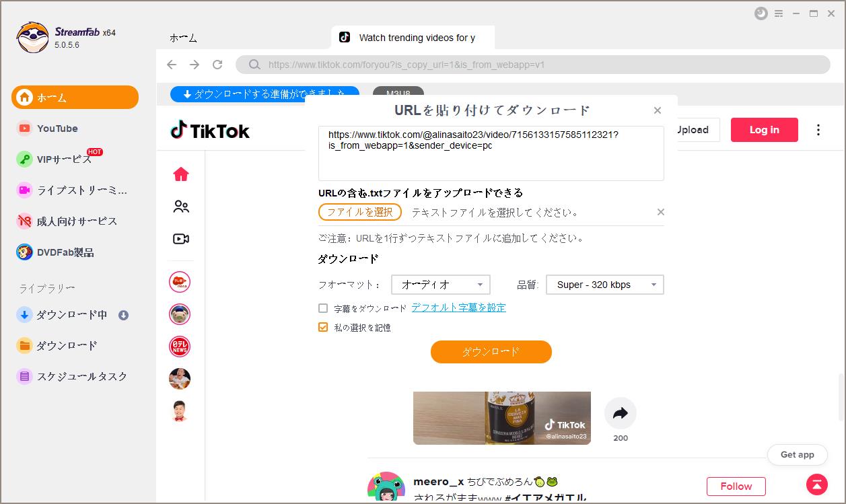Click the HOT badge on VIPサービス
Image resolution: width=846 pixels, height=504 pixels.
tap(95, 152)
